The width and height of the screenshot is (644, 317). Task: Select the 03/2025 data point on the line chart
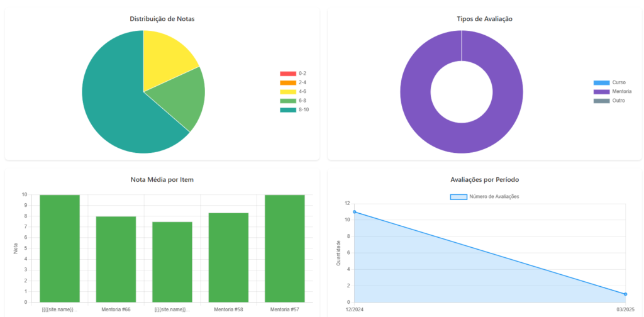pos(625,294)
